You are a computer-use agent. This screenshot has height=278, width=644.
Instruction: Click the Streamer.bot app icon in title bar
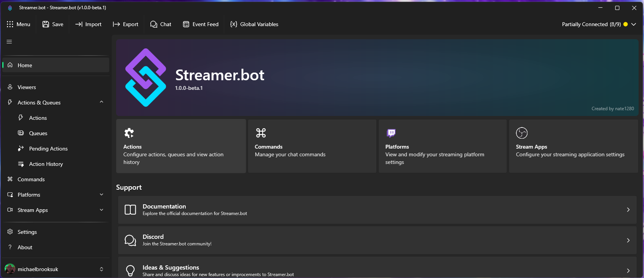point(10,8)
